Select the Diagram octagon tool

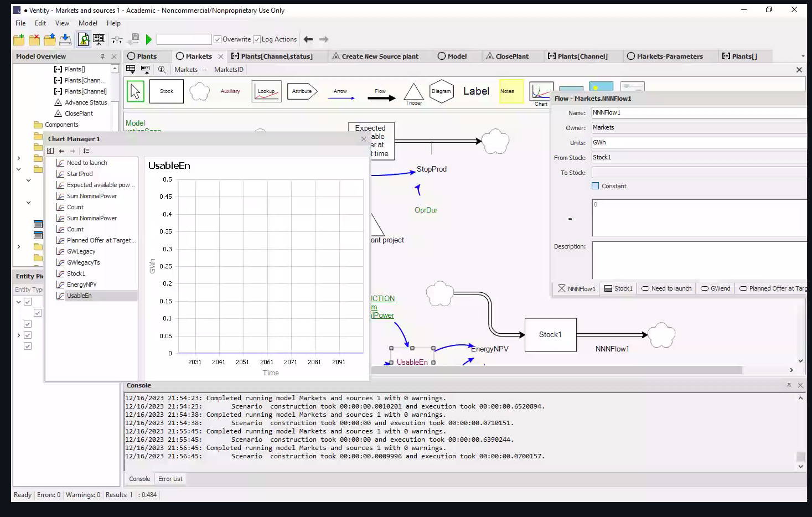point(441,91)
